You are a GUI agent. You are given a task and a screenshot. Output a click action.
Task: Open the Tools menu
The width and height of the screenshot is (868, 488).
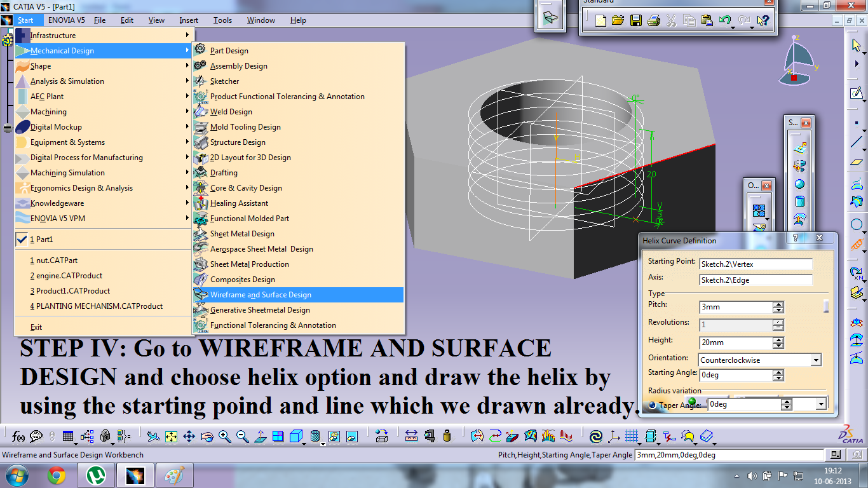click(x=222, y=20)
